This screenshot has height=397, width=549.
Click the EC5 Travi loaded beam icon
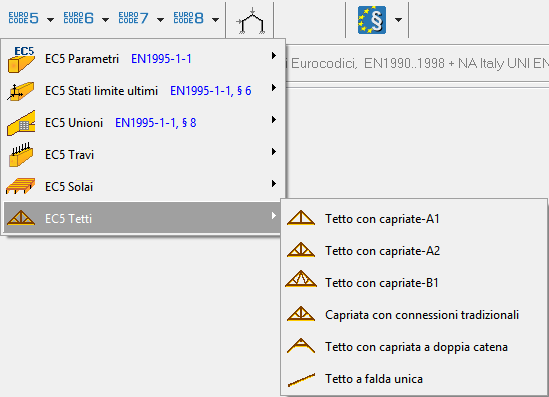click(21, 155)
